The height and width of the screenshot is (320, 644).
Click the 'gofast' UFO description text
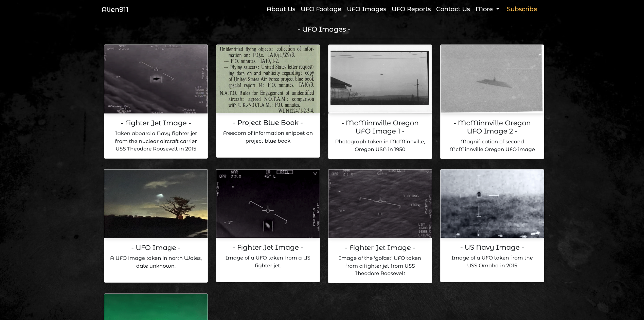pos(380,266)
